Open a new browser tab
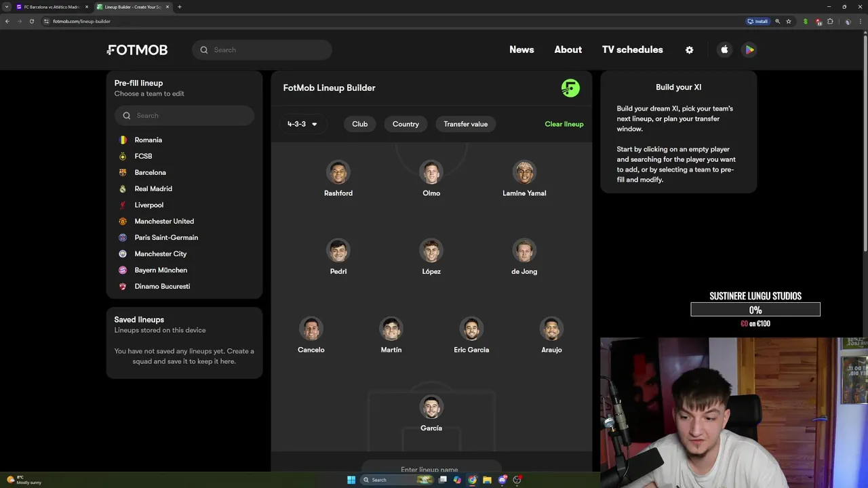868x488 pixels. coord(179,7)
